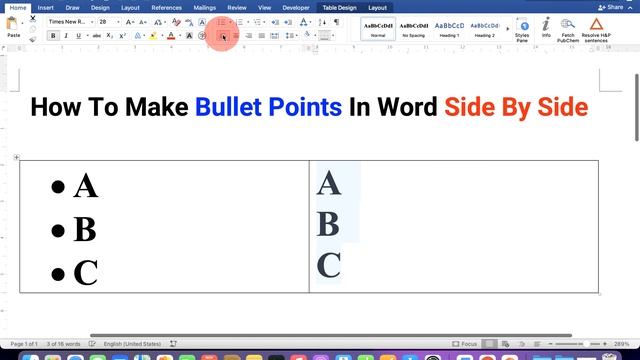This screenshot has height=360, width=640.
Task: Apply red font color
Action: click(x=171, y=36)
